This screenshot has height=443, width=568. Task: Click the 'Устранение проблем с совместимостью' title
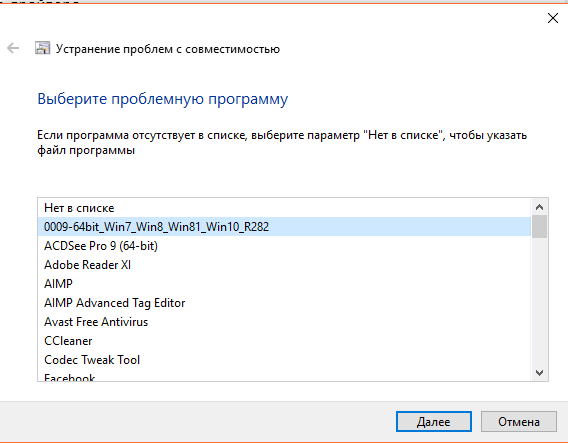pos(168,49)
